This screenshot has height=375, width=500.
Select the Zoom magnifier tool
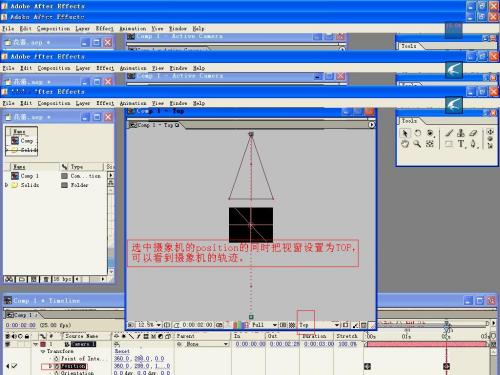[417, 144]
